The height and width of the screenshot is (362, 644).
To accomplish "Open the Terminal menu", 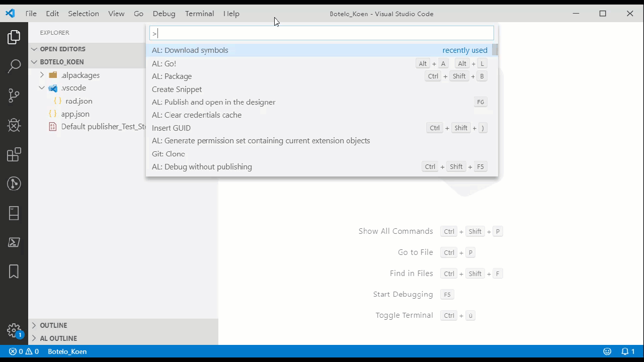I will tap(199, 14).
